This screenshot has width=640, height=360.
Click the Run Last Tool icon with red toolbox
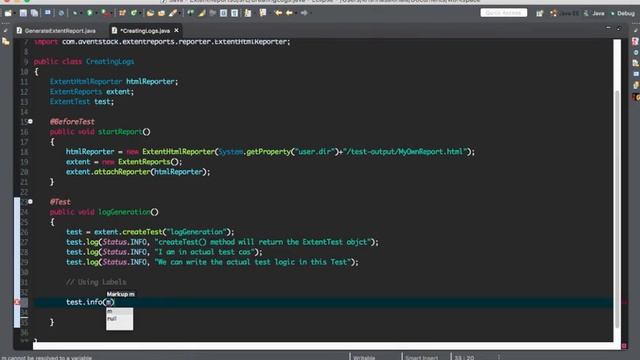click(x=105, y=13)
